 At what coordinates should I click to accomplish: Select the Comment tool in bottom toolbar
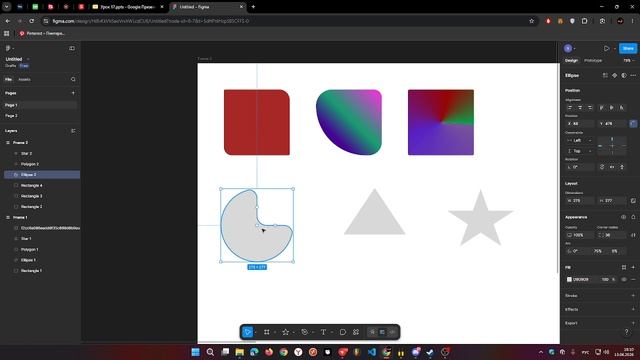(x=342, y=332)
